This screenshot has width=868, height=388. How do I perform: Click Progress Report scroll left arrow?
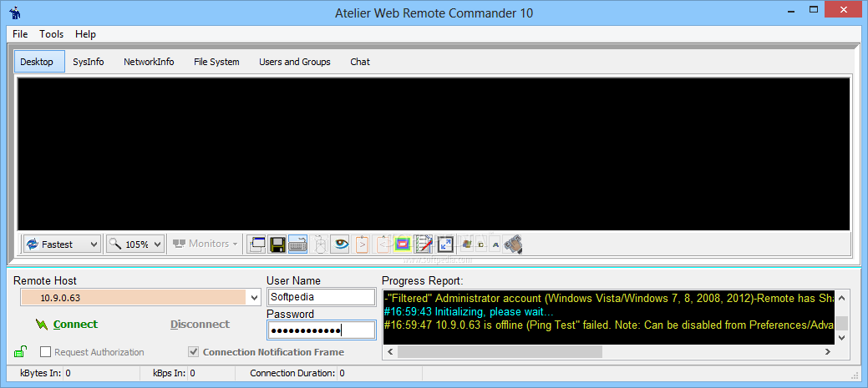tap(390, 351)
